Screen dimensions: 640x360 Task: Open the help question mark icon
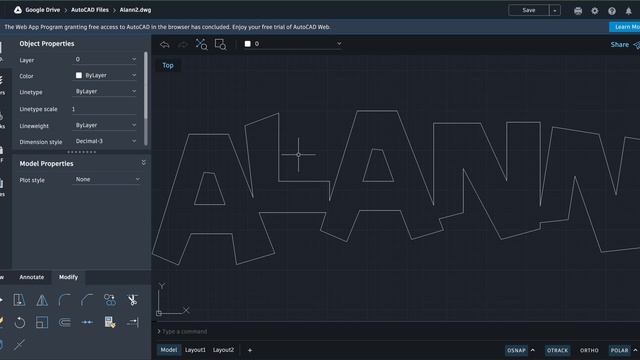point(612,11)
